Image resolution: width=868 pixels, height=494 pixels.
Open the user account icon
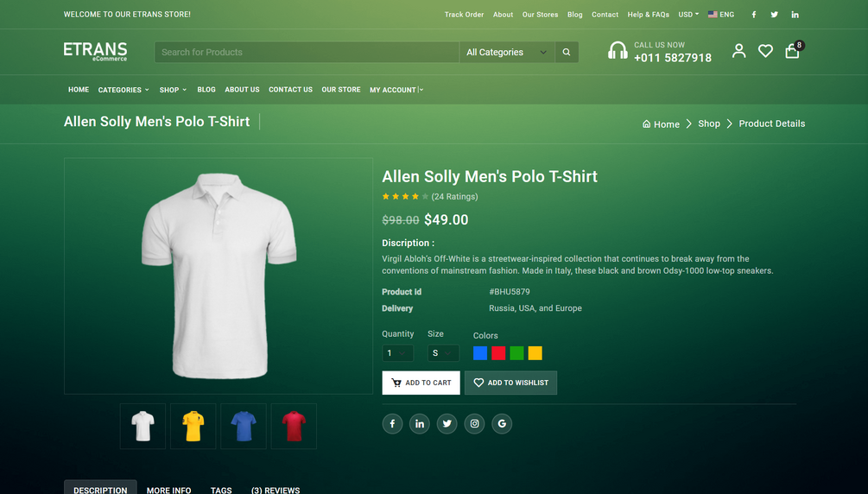[x=739, y=51]
